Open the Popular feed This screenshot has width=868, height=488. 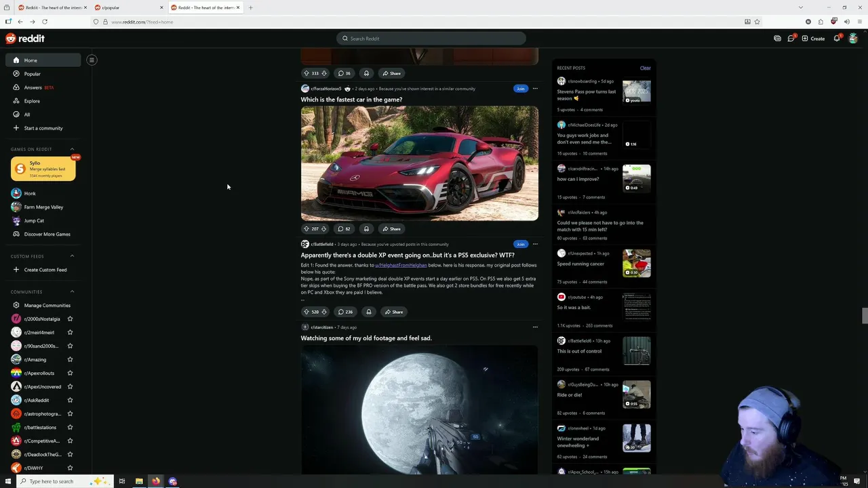point(32,74)
